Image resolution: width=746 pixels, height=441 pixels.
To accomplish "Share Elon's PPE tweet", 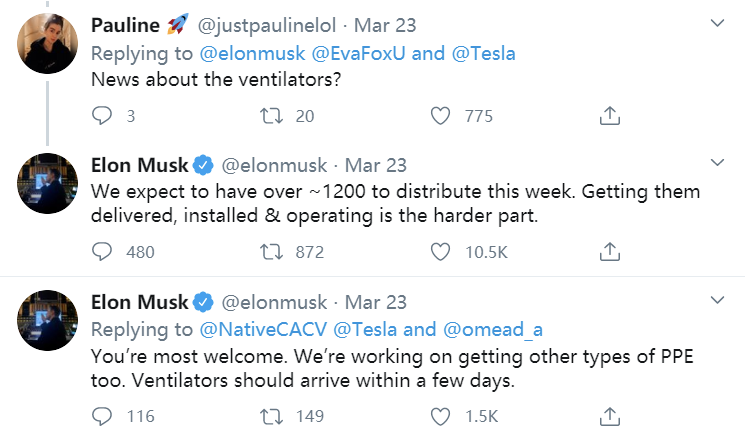I will 609,415.
